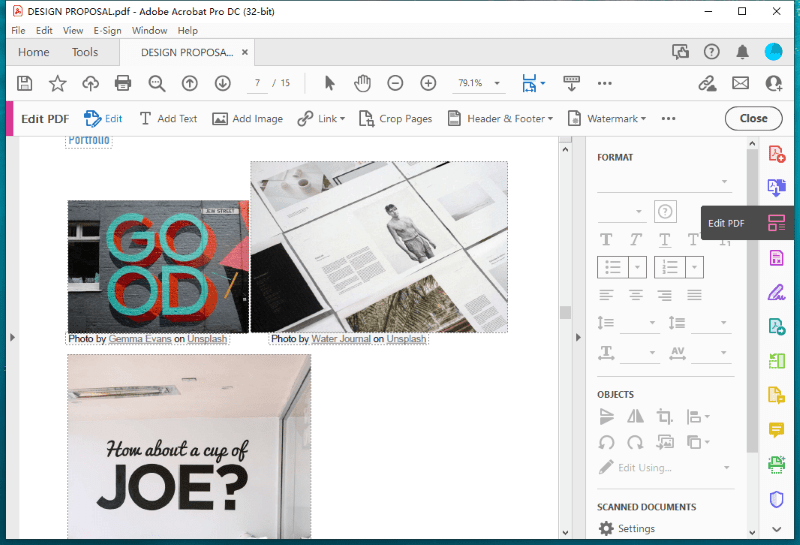Switch to the Tools tab
The image size is (800, 545).
[85, 52]
